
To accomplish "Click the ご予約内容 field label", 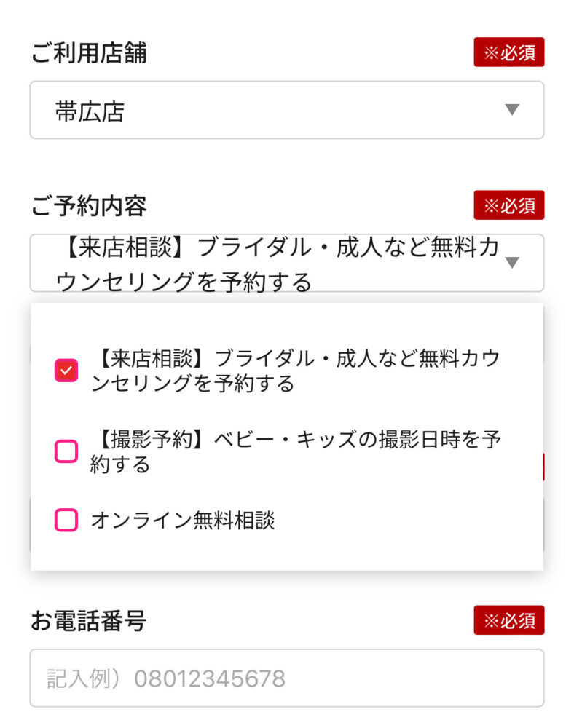I will pos(88,206).
